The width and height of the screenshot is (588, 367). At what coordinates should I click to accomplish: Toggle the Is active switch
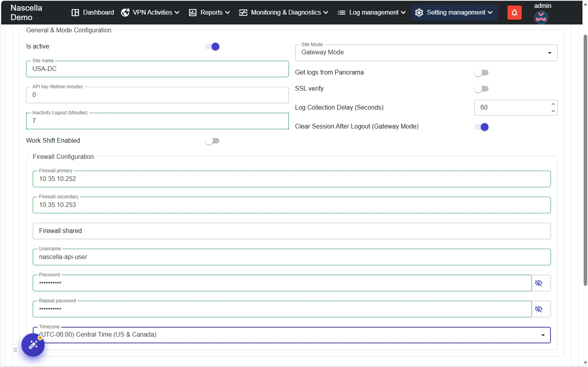click(x=212, y=47)
